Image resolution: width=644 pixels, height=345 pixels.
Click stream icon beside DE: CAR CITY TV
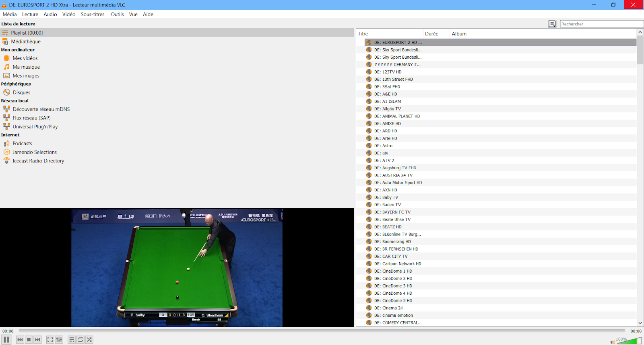(369, 256)
